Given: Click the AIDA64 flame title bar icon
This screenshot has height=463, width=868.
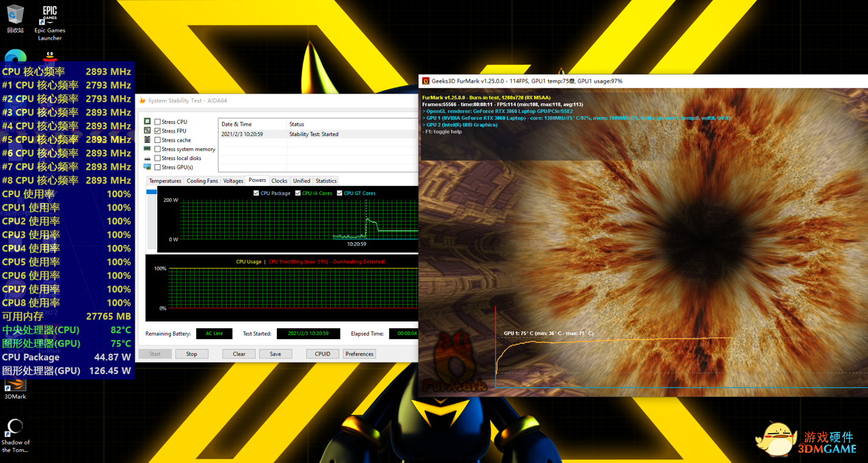Looking at the screenshot, I should coord(142,101).
